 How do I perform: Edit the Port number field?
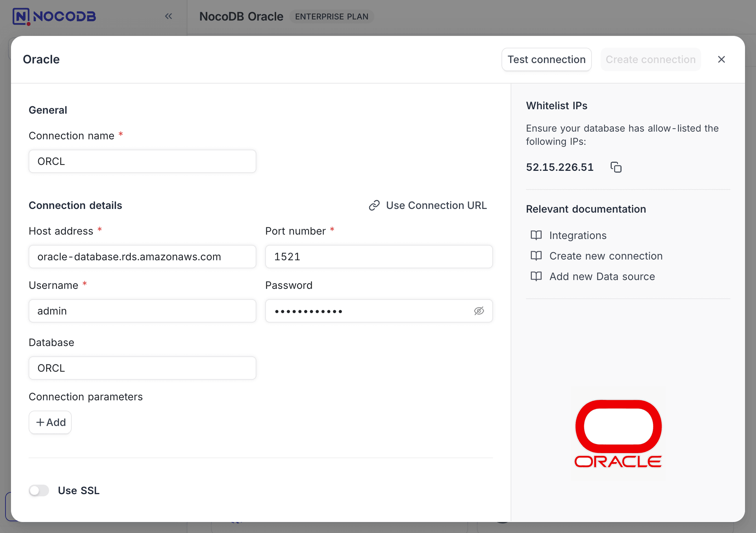coord(379,257)
